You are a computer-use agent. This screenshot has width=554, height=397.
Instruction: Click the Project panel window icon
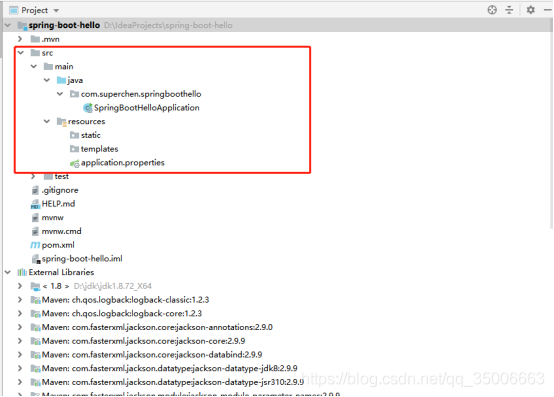13,10
